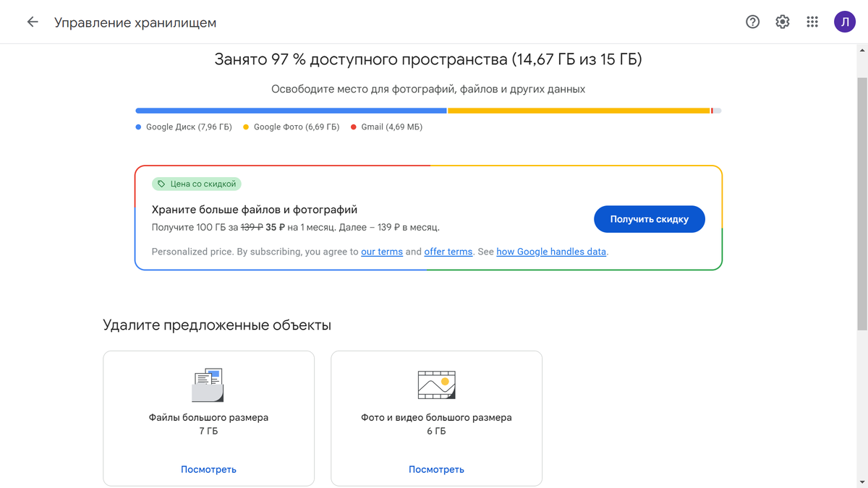Go back using the arrow icon
Screen dimensions: 868x488
click(x=33, y=22)
